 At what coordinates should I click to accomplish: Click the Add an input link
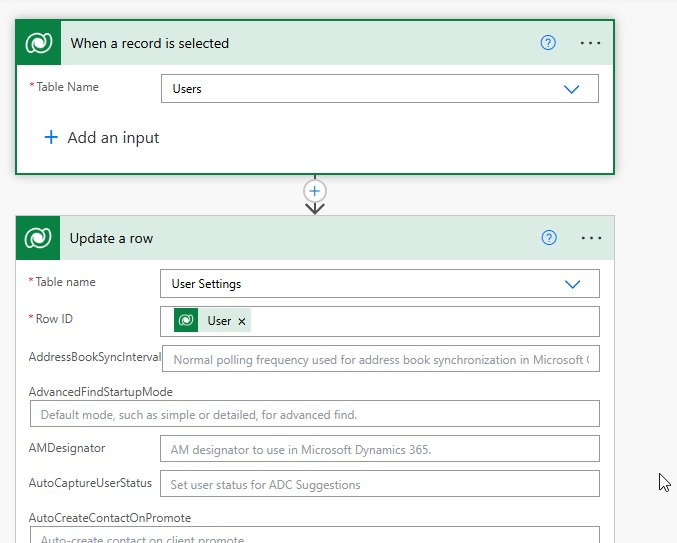113,138
